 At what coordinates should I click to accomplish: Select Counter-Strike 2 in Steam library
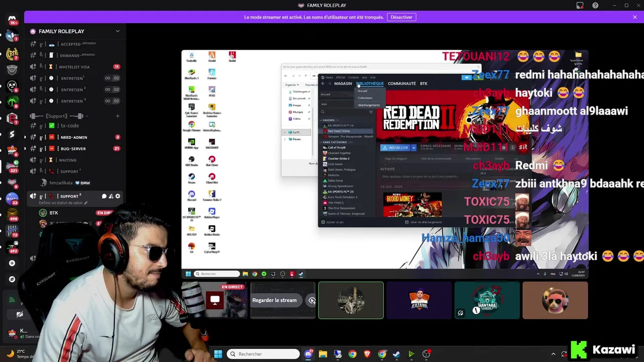pyautogui.click(x=339, y=158)
